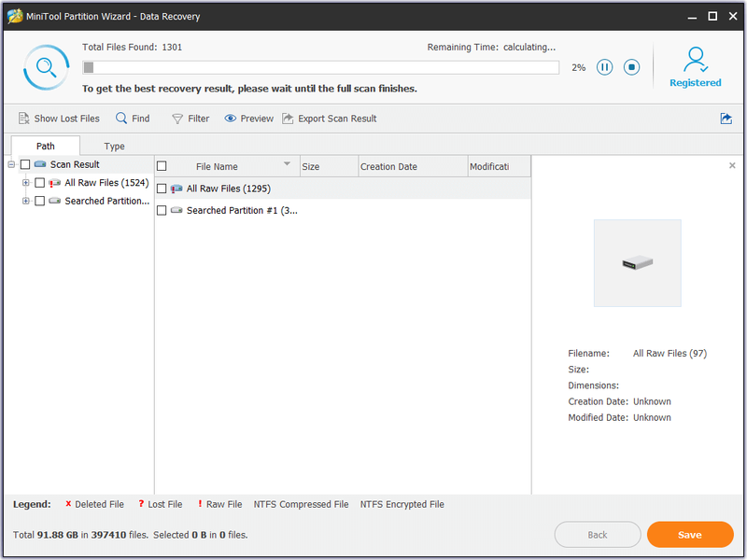This screenshot has height=560, width=747.
Task: Open the Filter funnel tool
Action: [x=177, y=119]
